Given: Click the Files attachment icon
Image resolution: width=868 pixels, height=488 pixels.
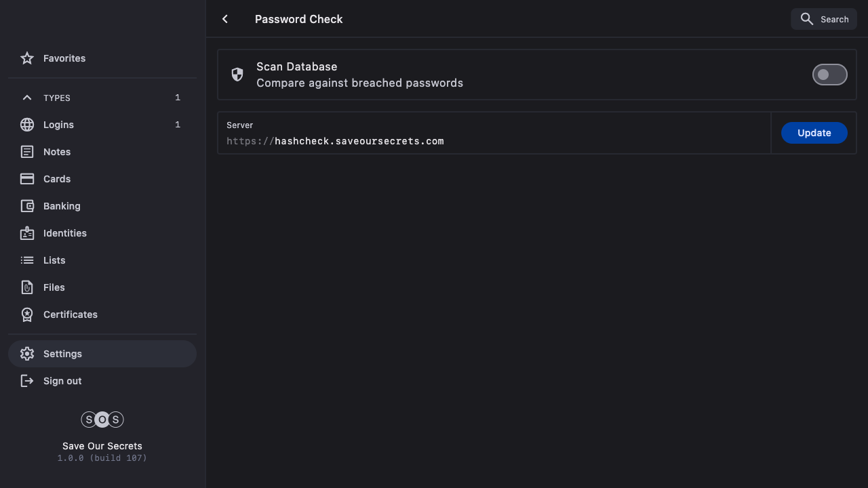Looking at the screenshot, I should [27, 287].
